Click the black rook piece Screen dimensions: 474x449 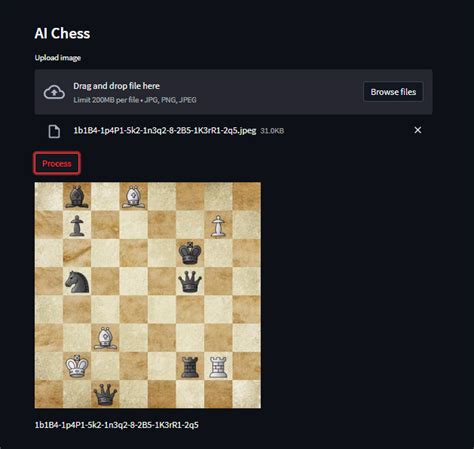(x=190, y=367)
